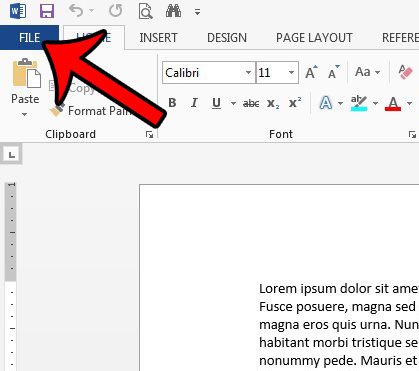Save the document with the floppy icon
The width and height of the screenshot is (419, 371).
[47, 11]
